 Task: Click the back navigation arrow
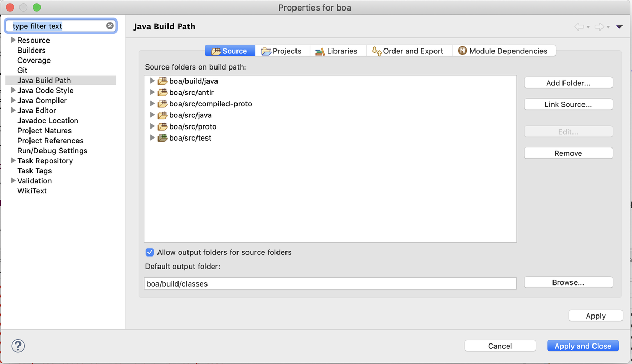tap(579, 26)
